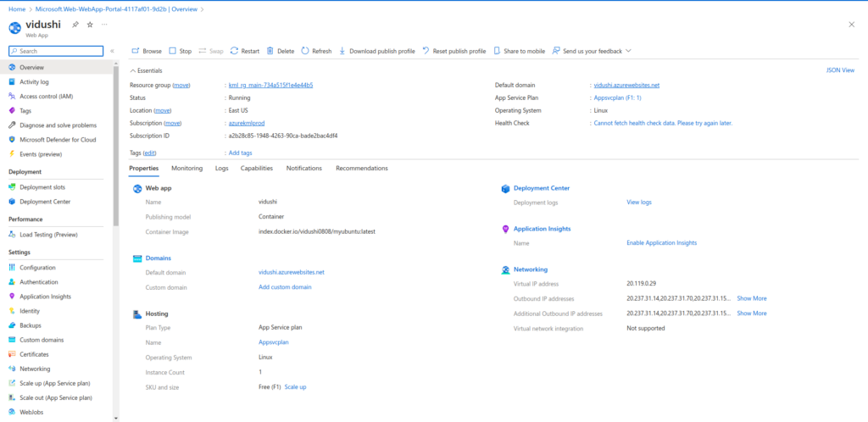The height and width of the screenshot is (422, 868).
Task: Mark vidushi as favorite with star
Action: 90,25
